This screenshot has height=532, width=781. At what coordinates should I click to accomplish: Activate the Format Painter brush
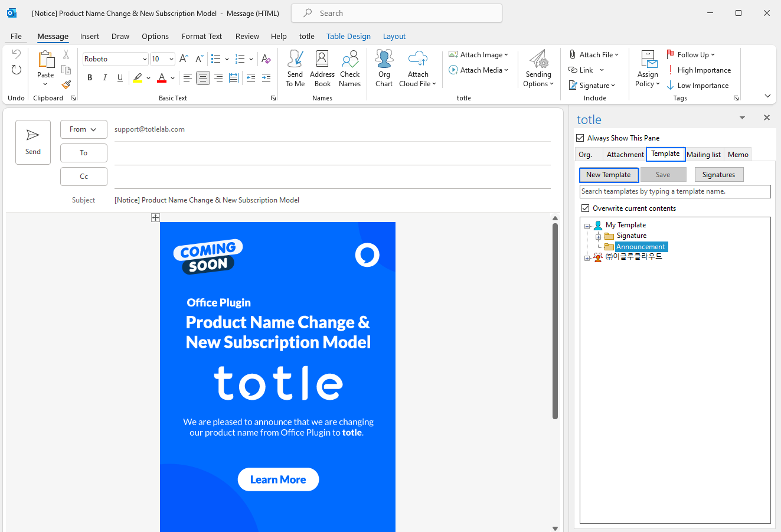(x=66, y=85)
